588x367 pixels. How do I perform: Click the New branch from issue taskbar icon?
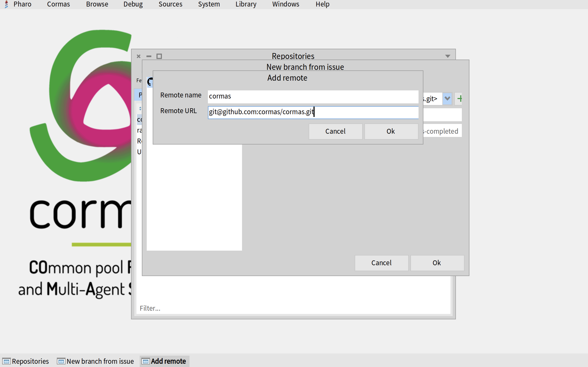(61, 361)
